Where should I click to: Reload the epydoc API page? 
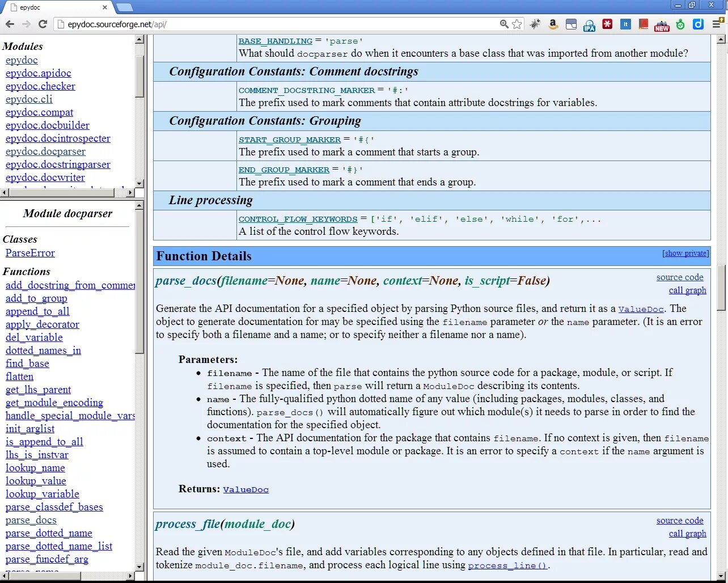tap(43, 24)
